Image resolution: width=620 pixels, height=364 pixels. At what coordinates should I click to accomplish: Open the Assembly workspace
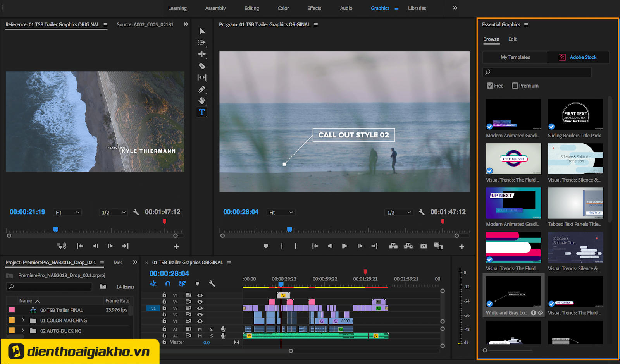[x=215, y=8]
